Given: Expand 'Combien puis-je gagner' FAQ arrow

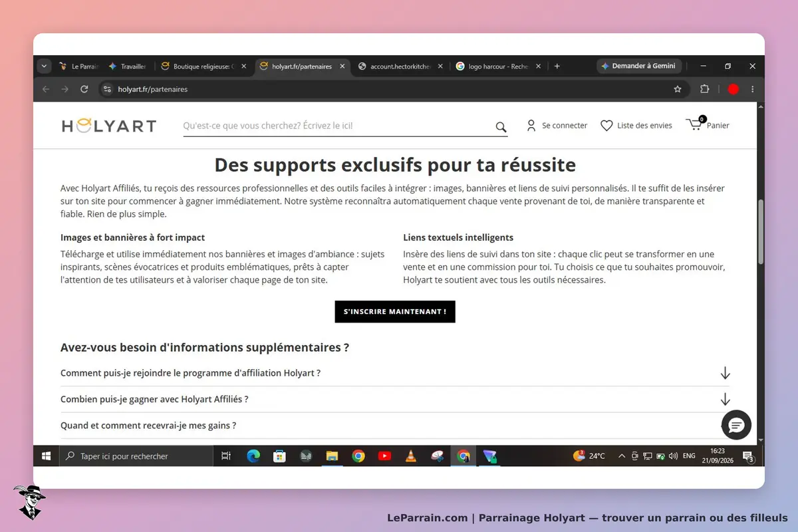Looking at the screenshot, I should [x=725, y=399].
